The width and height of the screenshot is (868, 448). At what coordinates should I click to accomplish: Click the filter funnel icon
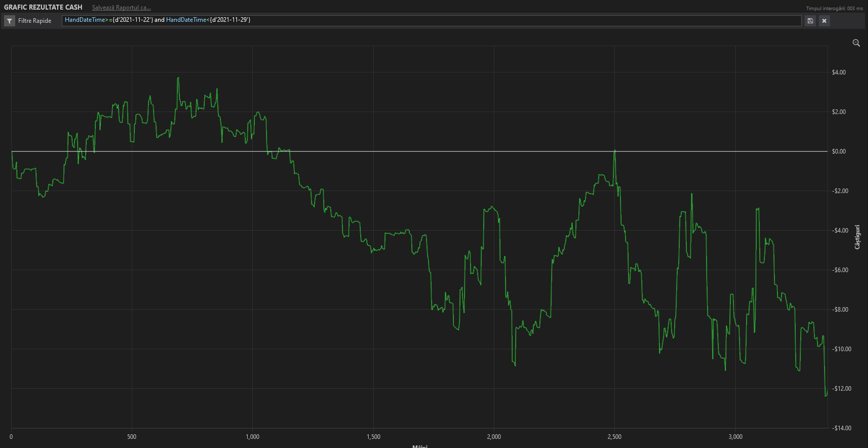click(10, 21)
